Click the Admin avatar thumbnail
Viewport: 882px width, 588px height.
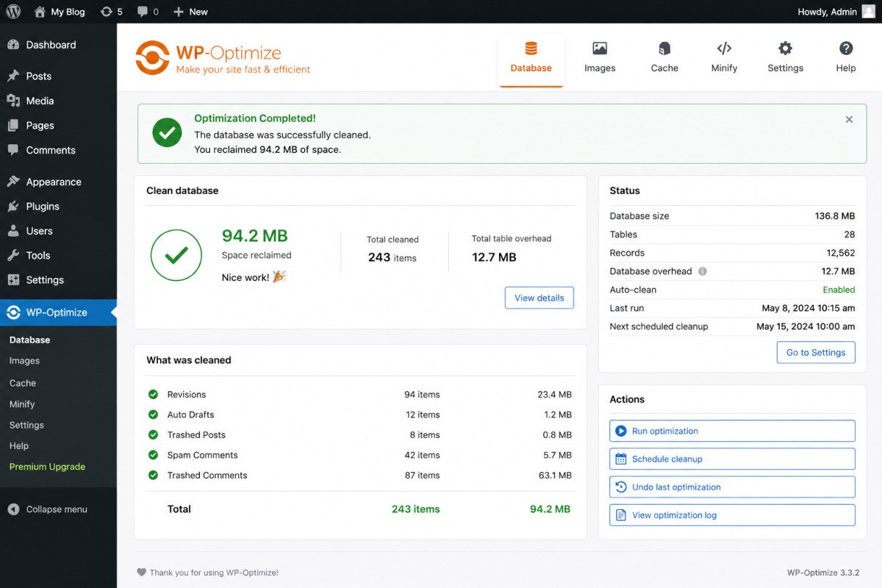(x=869, y=12)
